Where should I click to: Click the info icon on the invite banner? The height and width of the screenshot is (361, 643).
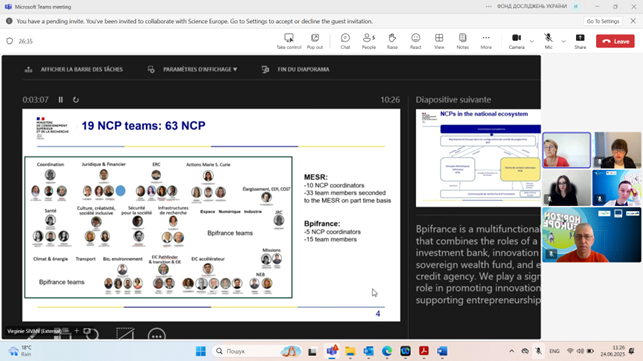point(9,21)
